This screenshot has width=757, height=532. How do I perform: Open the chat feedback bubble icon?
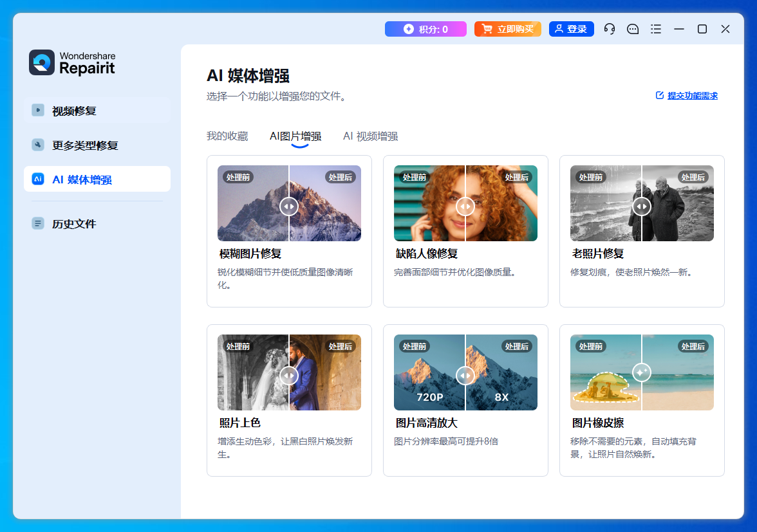tap(633, 29)
